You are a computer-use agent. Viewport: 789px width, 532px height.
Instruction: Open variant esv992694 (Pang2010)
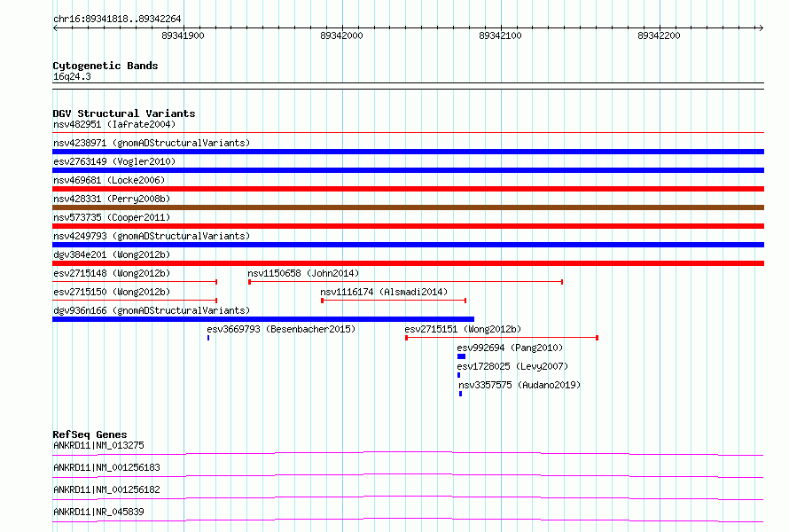(510, 348)
